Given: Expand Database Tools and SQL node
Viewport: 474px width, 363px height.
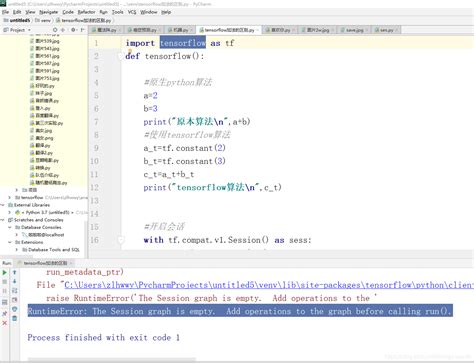Looking at the screenshot, I should pyautogui.click(x=16, y=250).
